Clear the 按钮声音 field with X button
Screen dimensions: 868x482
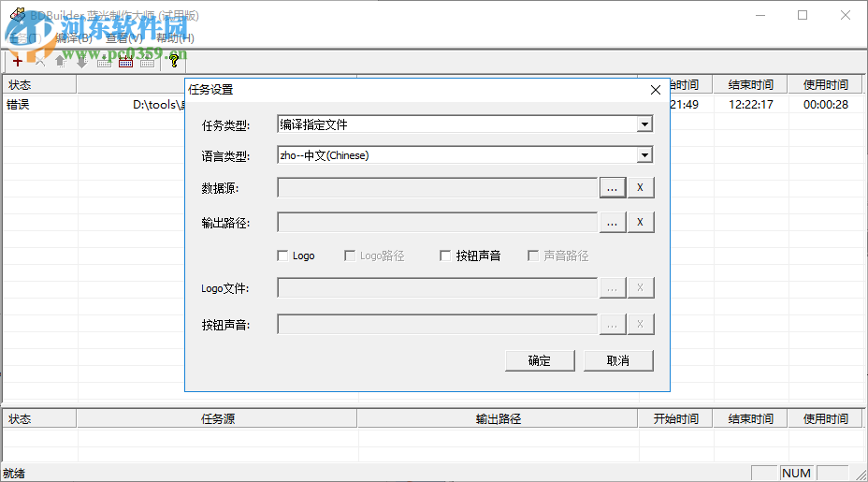(640, 324)
